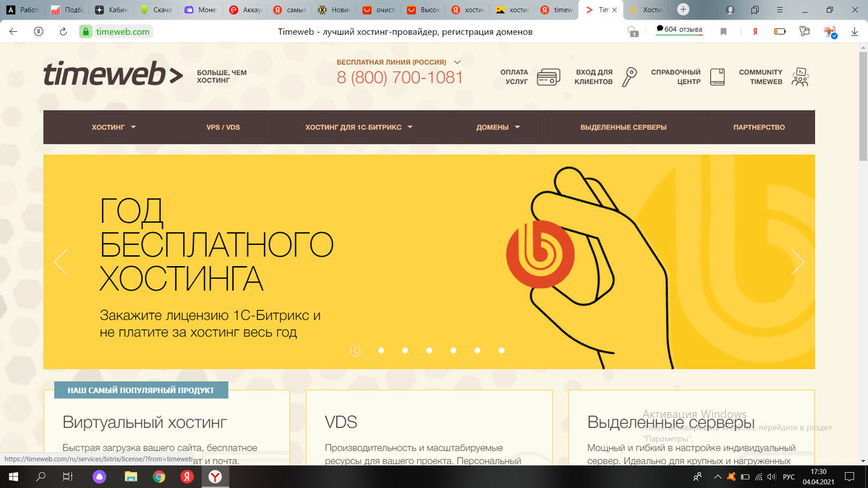This screenshot has height=488, width=868.
Task: Click the document extension icon with blue check
Action: [830, 32]
